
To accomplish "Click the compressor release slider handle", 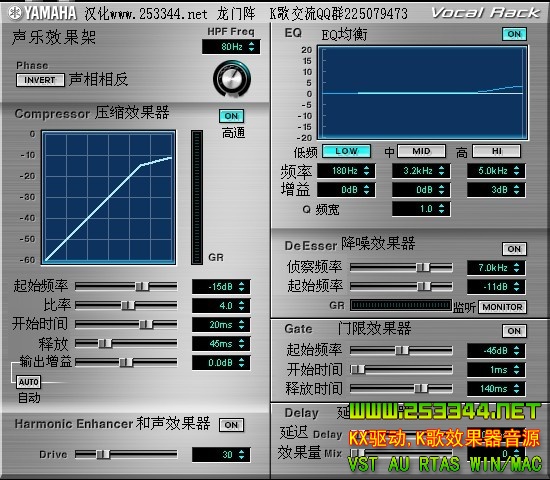I will pyautogui.click(x=105, y=343).
